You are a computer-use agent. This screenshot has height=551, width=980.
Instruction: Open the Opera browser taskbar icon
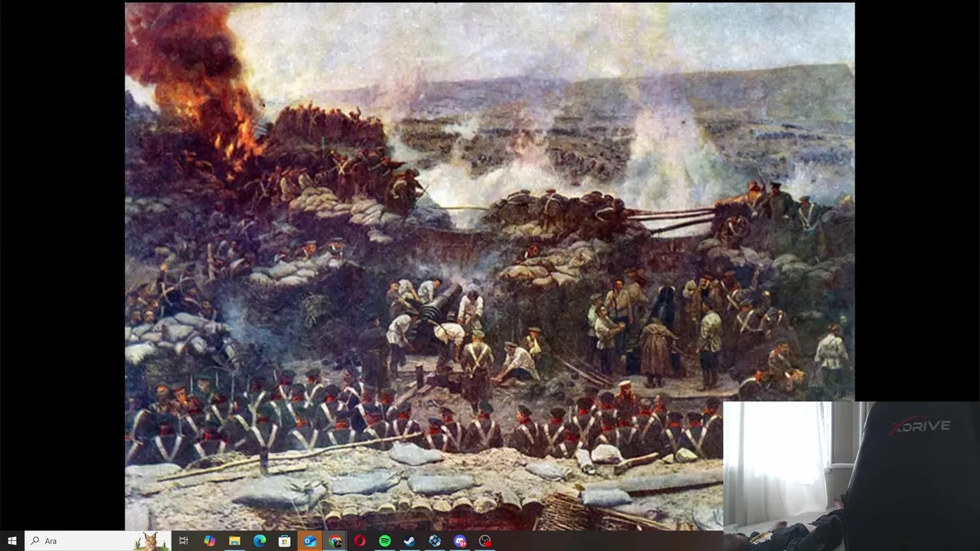click(360, 541)
